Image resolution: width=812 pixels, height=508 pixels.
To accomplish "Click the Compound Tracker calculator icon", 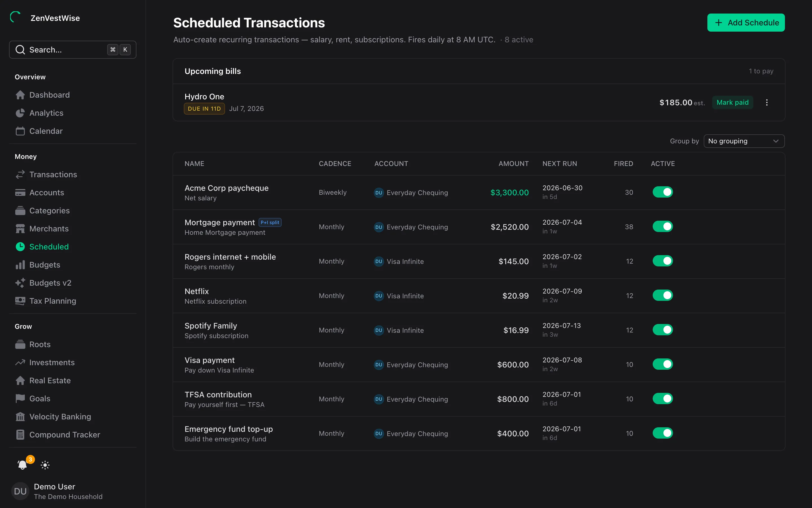I will pos(20,435).
